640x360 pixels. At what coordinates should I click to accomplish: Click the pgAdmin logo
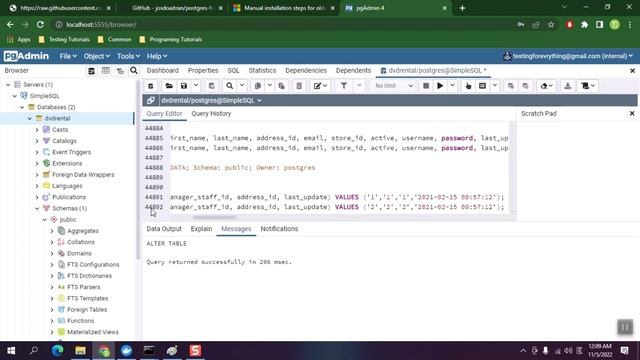[27, 56]
